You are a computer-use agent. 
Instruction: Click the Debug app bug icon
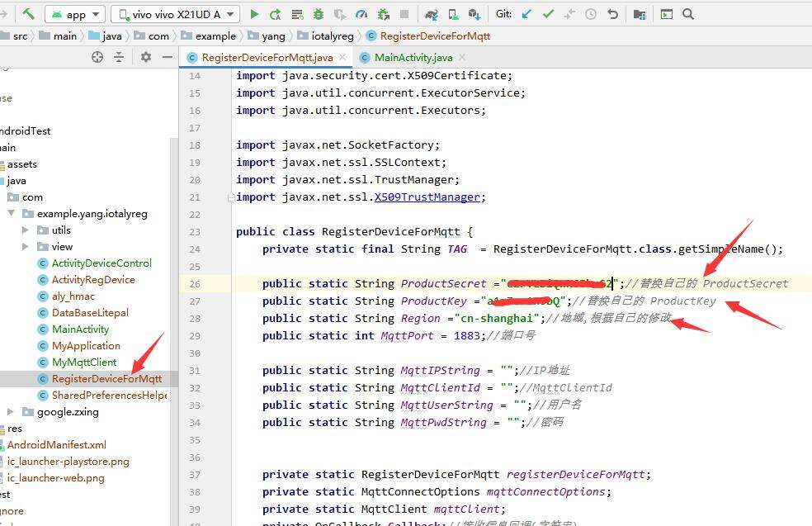[319, 14]
